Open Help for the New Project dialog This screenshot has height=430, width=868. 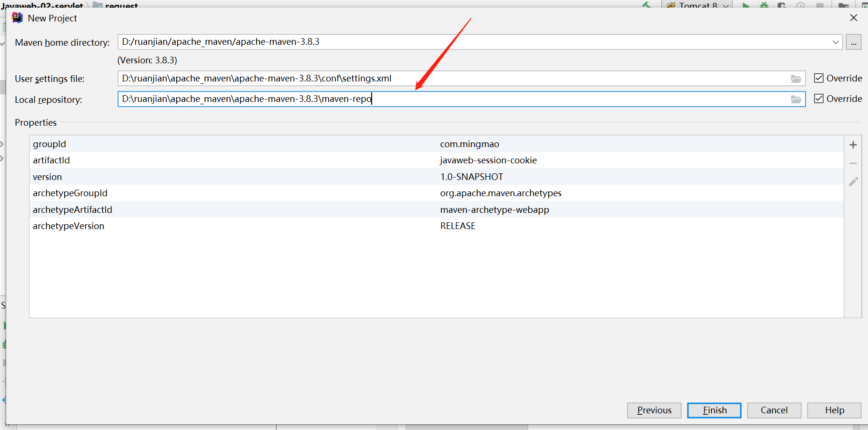(x=834, y=410)
